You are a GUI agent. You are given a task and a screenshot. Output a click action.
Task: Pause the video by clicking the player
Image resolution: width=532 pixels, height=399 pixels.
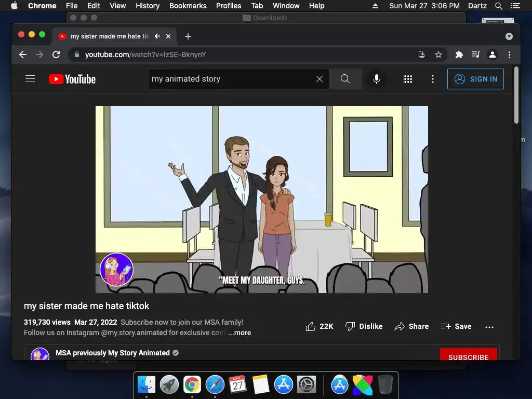click(262, 199)
